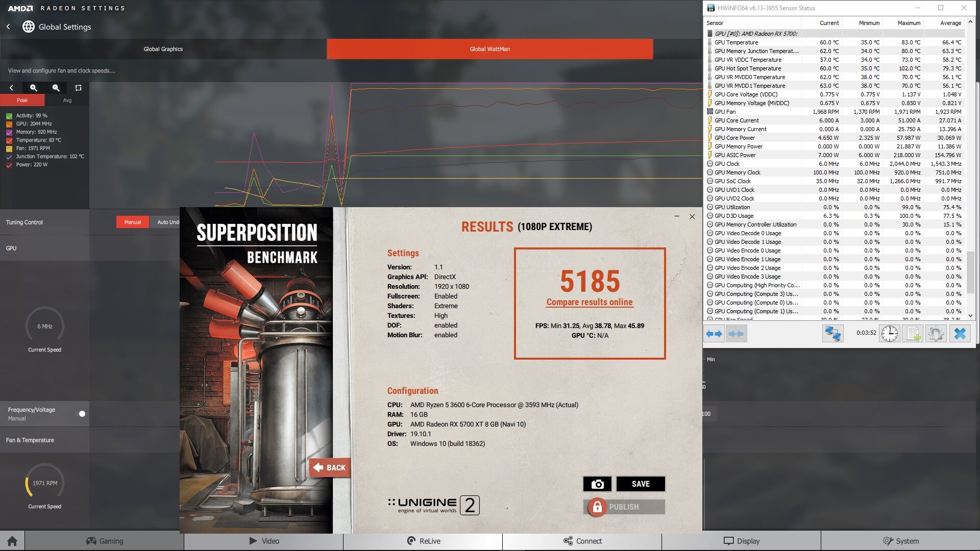This screenshot has width=980, height=551.
Task: Switch to the Global Graphics tab
Action: 163,49
